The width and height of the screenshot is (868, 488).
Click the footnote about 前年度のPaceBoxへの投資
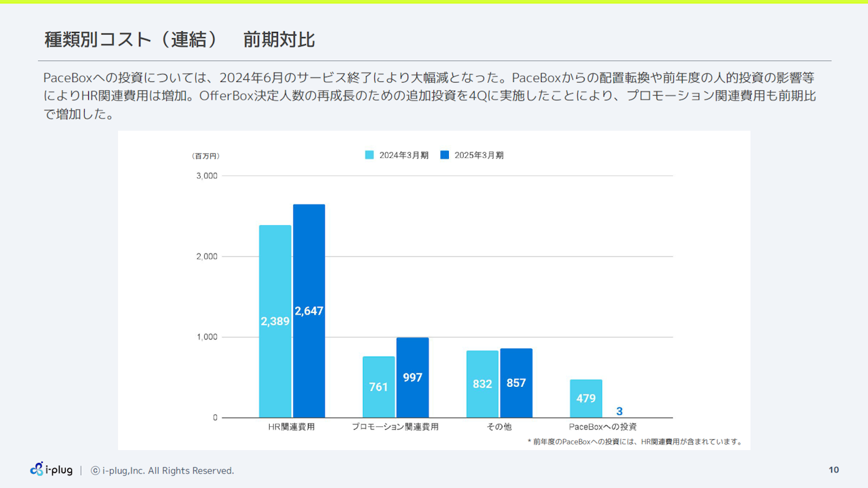click(635, 441)
